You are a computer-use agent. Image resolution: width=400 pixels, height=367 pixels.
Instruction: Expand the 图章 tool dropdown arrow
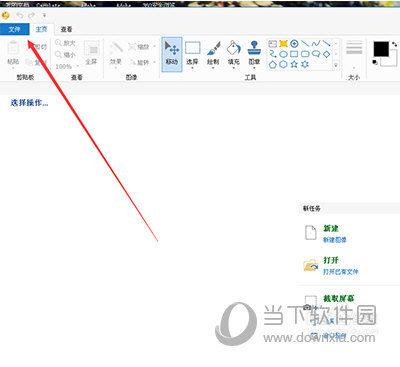pos(254,68)
